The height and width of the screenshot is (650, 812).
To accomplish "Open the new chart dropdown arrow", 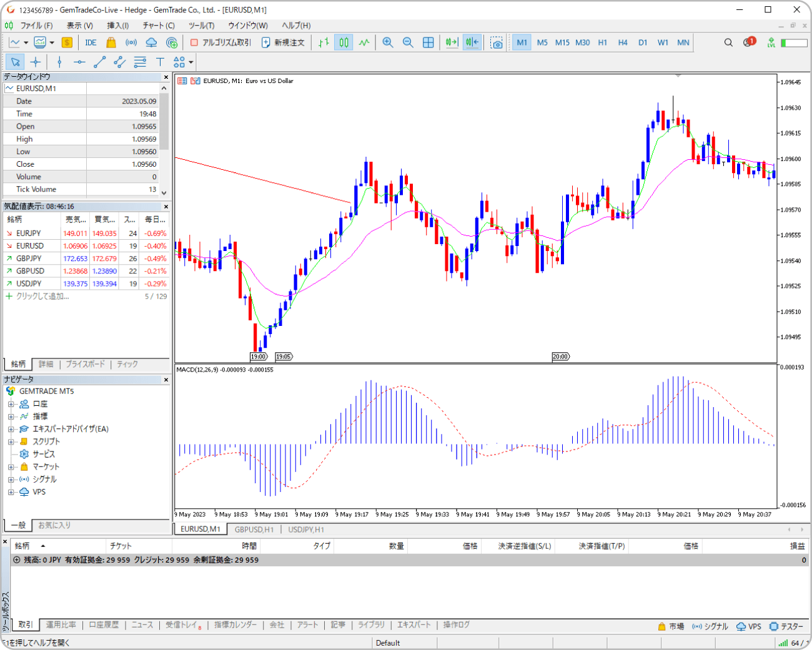I will pos(26,42).
